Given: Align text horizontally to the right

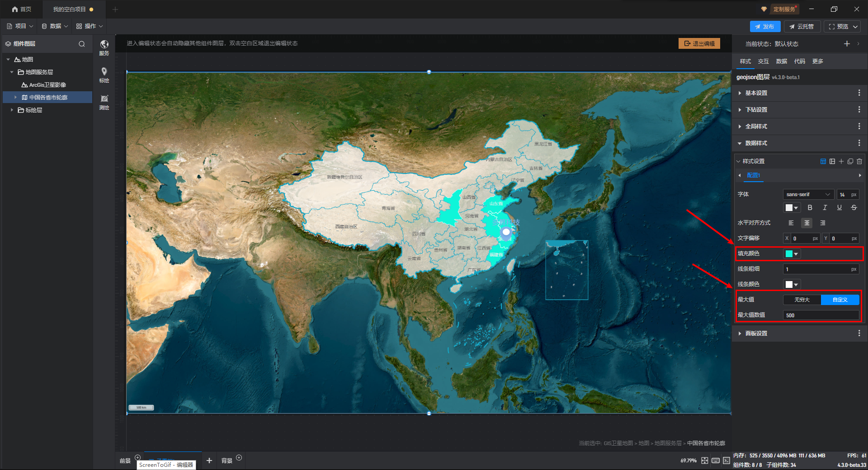Looking at the screenshot, I should (x=823, y=223).
